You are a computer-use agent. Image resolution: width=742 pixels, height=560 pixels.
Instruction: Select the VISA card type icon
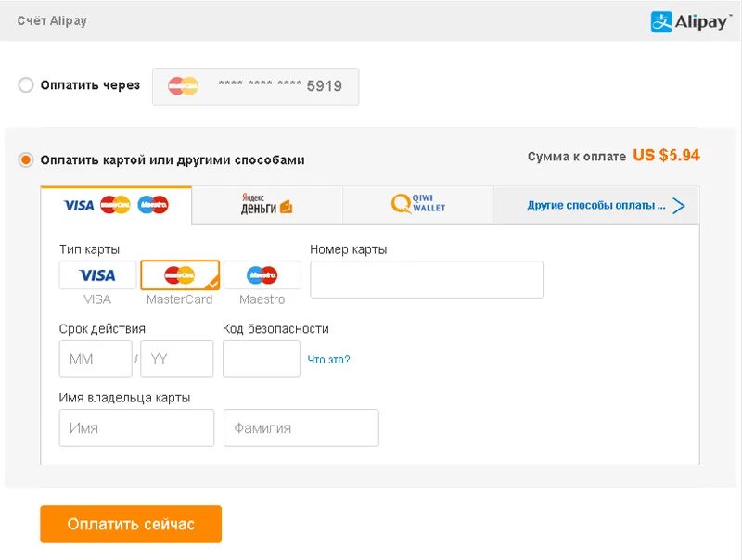(x=97, y=275)
